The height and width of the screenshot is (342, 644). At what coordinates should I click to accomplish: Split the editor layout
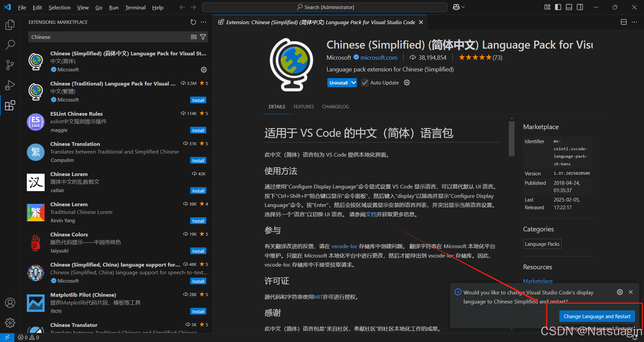pyautogui.click(x=624, y=22)
